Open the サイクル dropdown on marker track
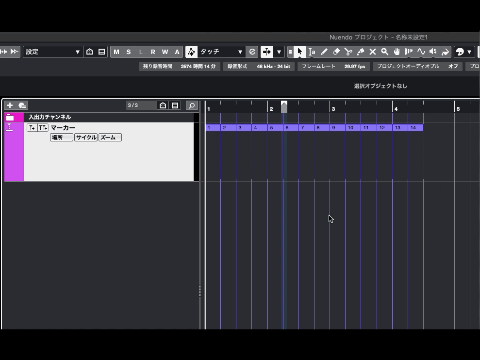The image size is (480, 360). point(86,137)
